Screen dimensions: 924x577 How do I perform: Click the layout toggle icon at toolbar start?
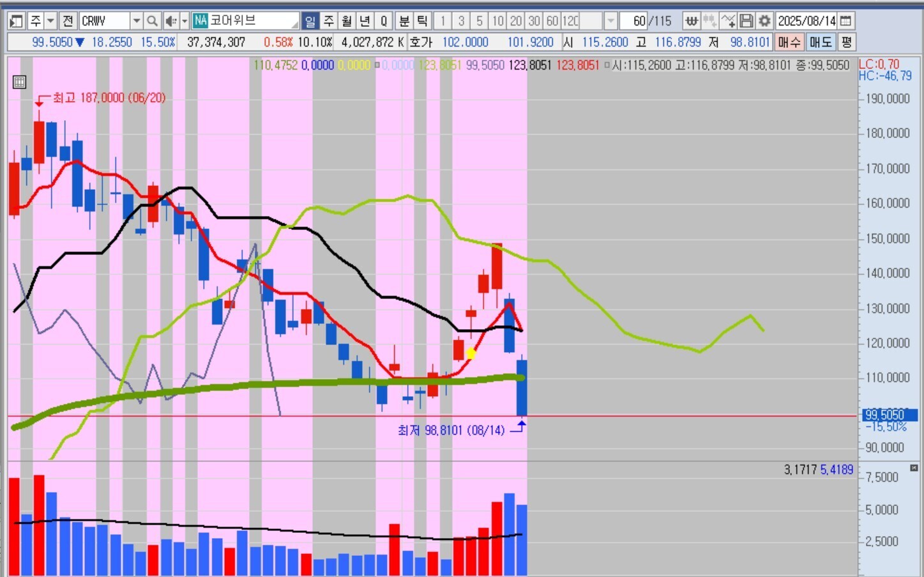[x=16, y=21]
